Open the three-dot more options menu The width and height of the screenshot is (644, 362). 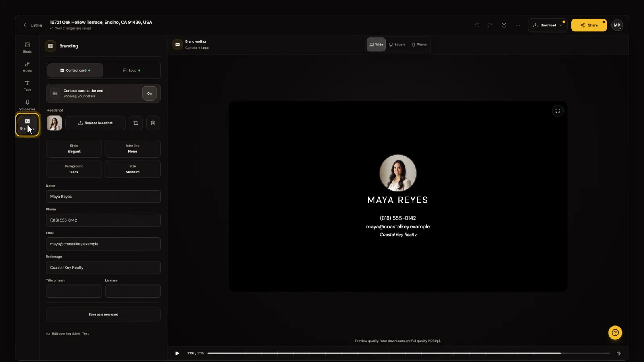pyautogui.click(x=518, y=25)
